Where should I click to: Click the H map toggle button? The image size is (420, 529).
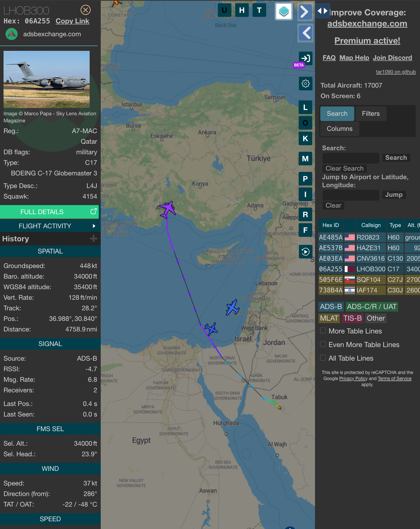pyautogui.click(x=242, y=10)
